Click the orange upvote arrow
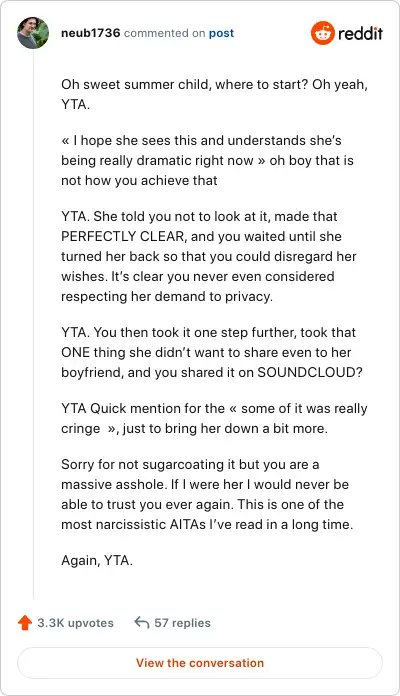The image size is (400, 696). pos(25,623)
